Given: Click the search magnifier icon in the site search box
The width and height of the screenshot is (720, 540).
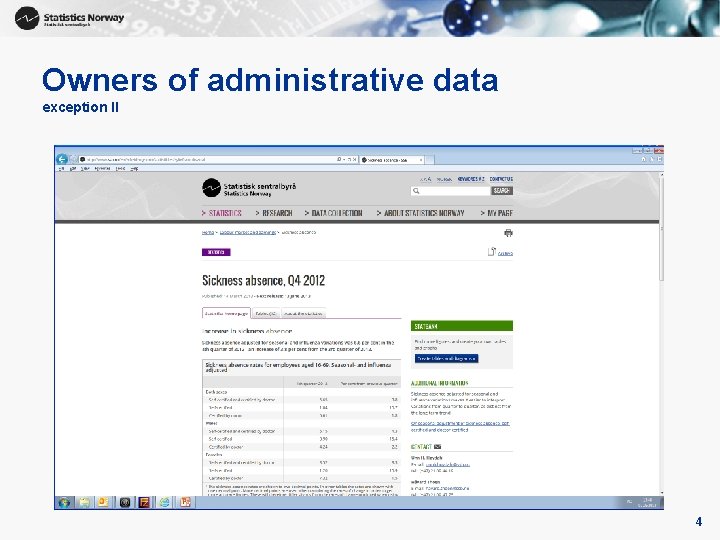Looking at the screenshot, I should coord(416,191).
